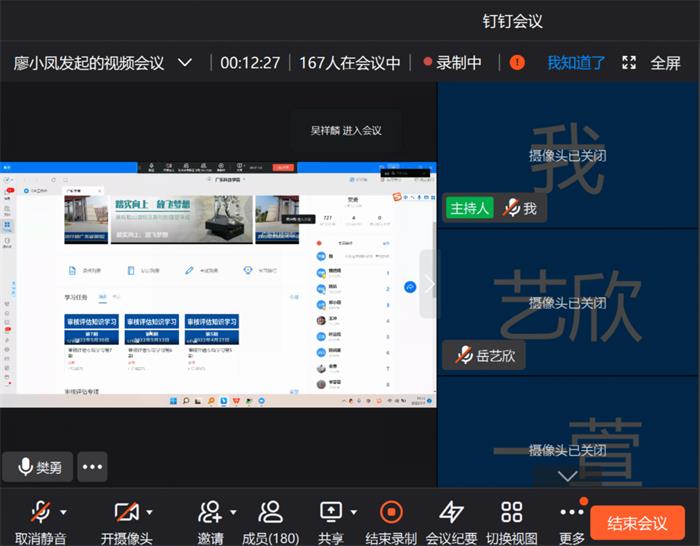
Task: Click the blue round share icon in shared screen
Action: click(x=410, y=287)
